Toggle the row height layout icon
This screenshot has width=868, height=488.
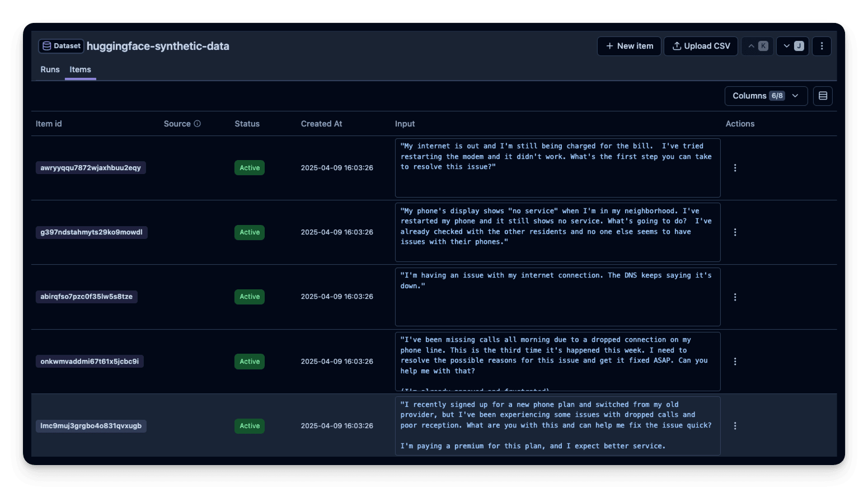823,96
